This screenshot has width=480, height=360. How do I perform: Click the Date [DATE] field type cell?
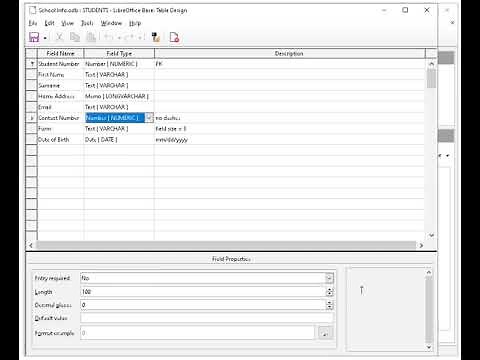(x=119, y=140)
